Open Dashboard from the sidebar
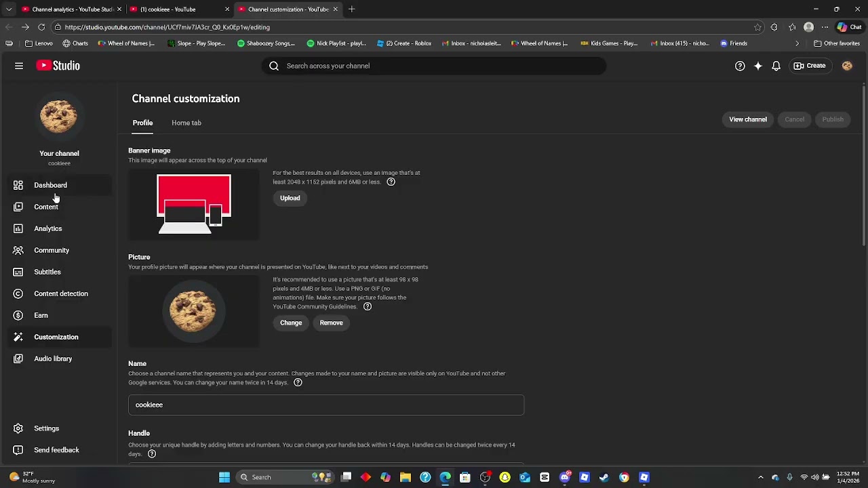 59,185
